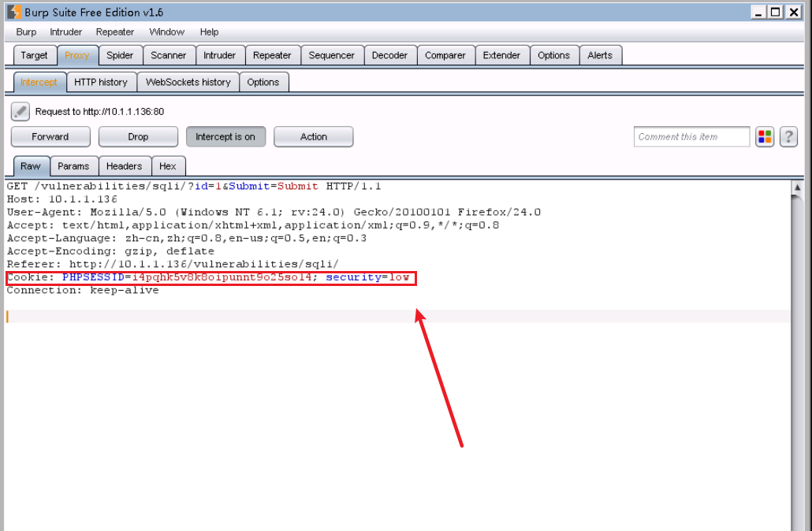Click the User-Agent header line
This screenshot has height=531, width=812.
click(x=274, y=212)
